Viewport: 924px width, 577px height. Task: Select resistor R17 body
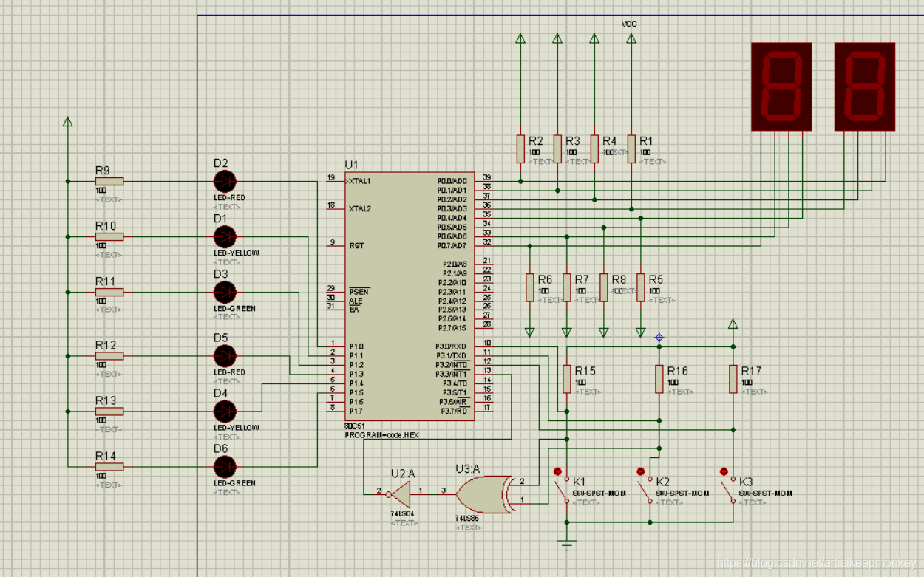(733, 379)
